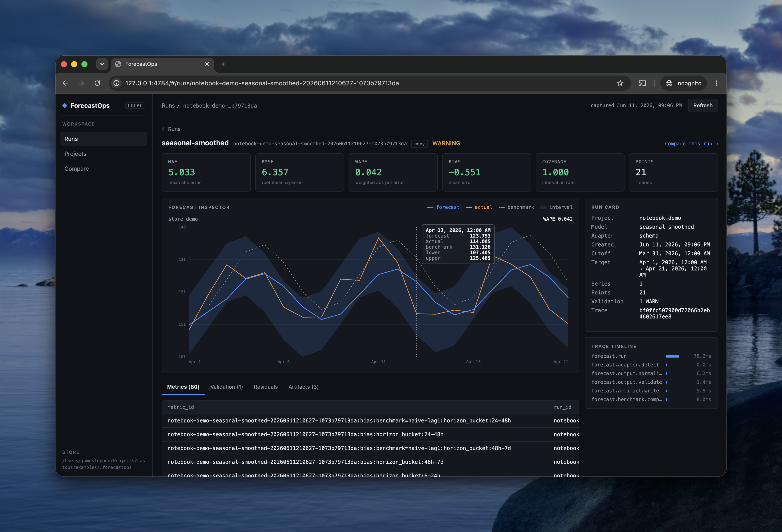
Task: Click the browser back arrow
Action: (x=65, y=83)
